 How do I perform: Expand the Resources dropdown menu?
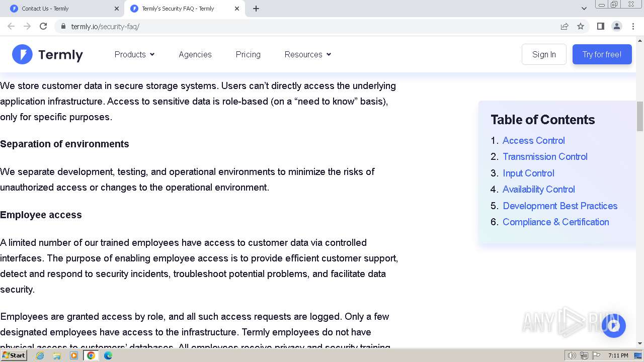307,54
